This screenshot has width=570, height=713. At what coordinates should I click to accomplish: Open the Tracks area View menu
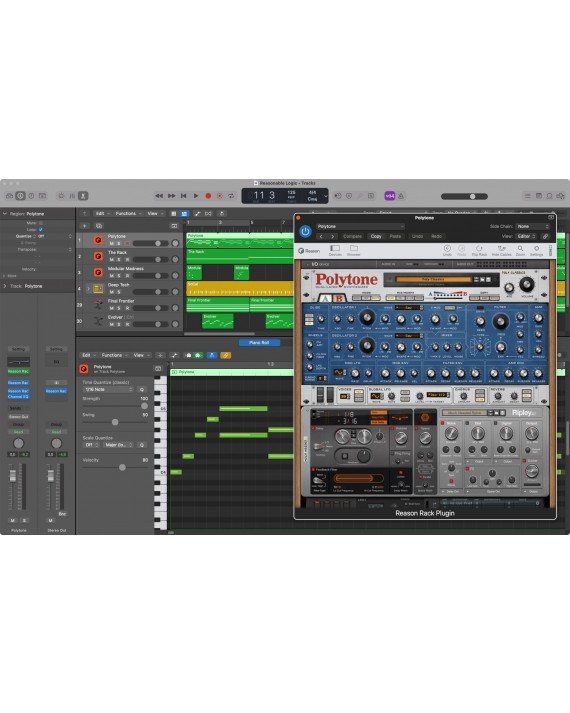tap(155, 213)
